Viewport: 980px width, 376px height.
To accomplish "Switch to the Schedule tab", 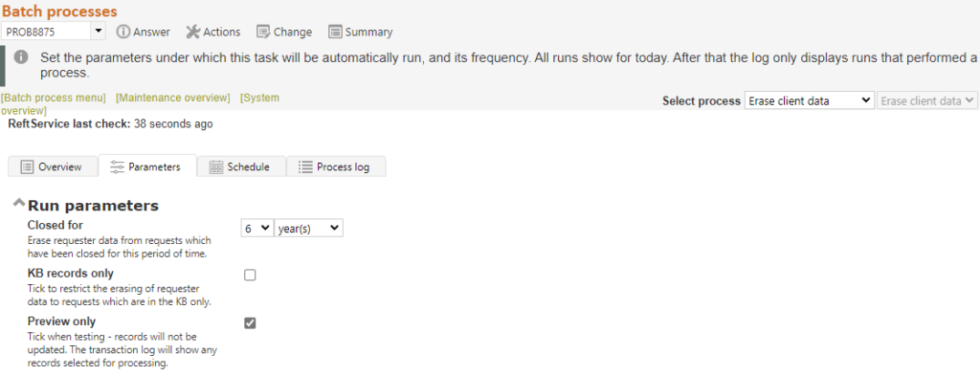I will [241, 166].
